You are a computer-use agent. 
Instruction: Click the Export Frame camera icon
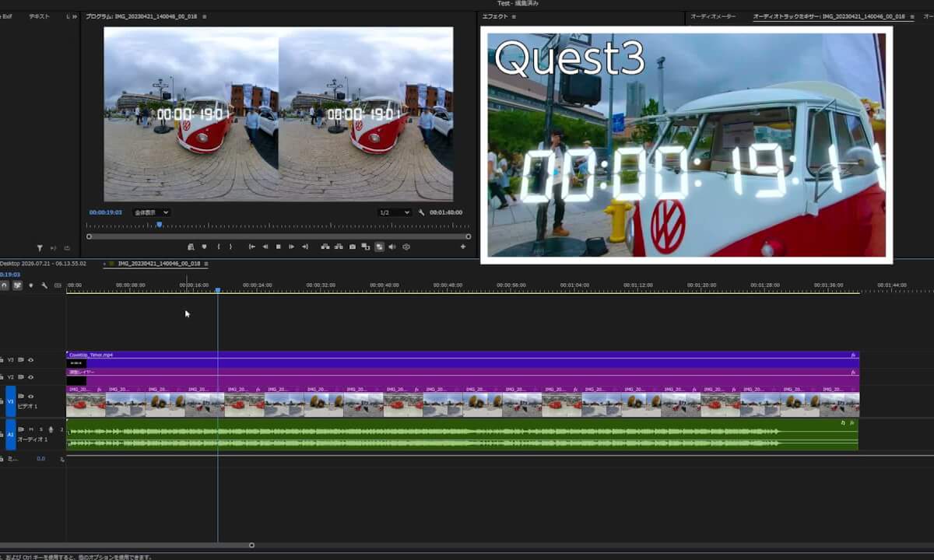click(353, 247)
